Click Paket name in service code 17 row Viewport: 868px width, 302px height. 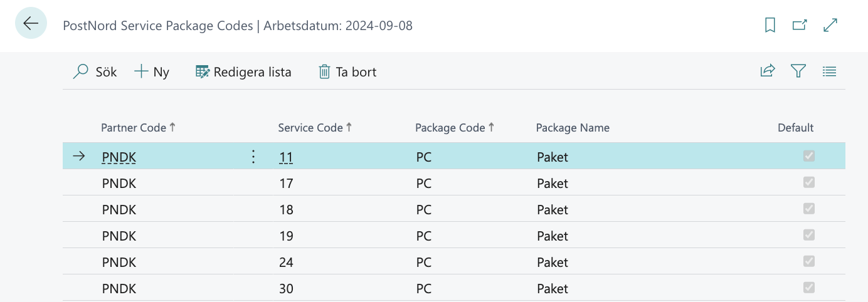click(x=553, y=184)
